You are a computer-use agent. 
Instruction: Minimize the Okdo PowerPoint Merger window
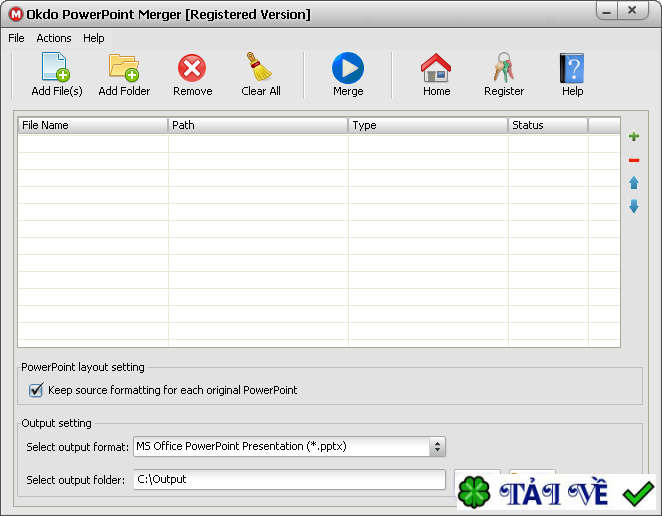pos(607,11)
